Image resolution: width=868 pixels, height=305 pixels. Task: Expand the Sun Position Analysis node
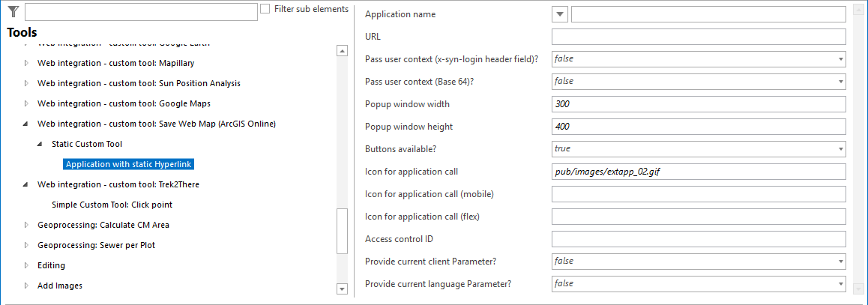click(27, 84)
